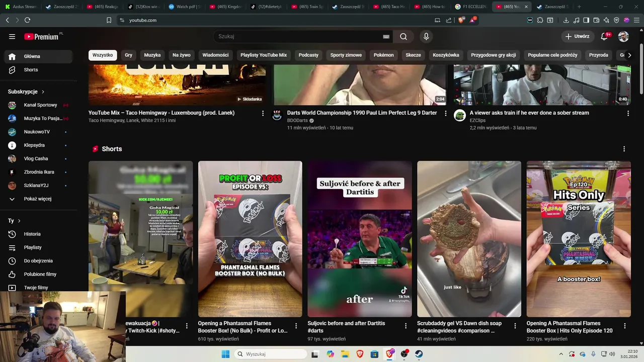Select the Koszykówka filter chip

(x=446, y=55)
